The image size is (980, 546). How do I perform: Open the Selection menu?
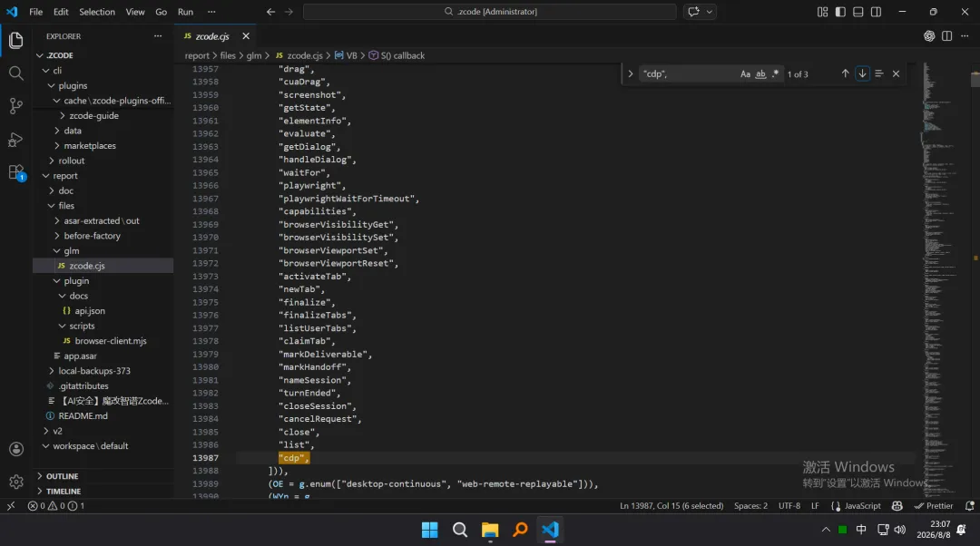(x=97, y=12)
